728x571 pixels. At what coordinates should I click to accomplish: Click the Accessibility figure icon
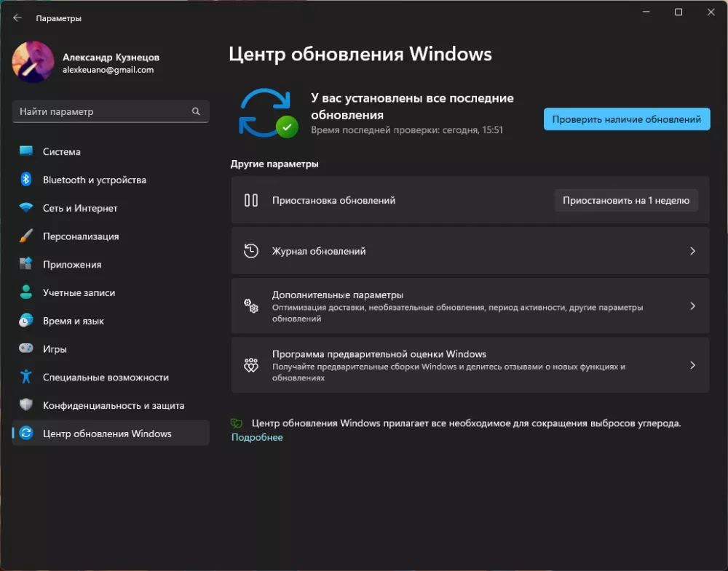pyautogui.click(x=26, y=377)
